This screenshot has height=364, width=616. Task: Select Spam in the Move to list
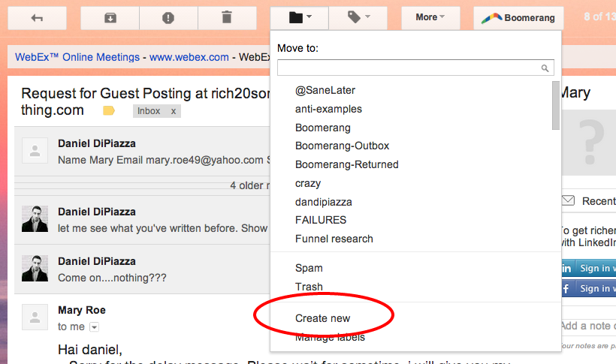tap(309, 268)
